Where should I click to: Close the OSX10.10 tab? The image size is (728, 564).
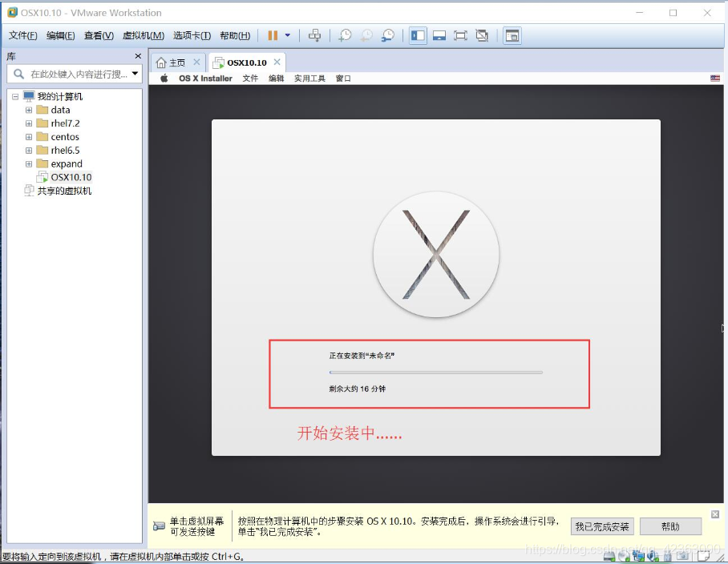tap(277, 62)
